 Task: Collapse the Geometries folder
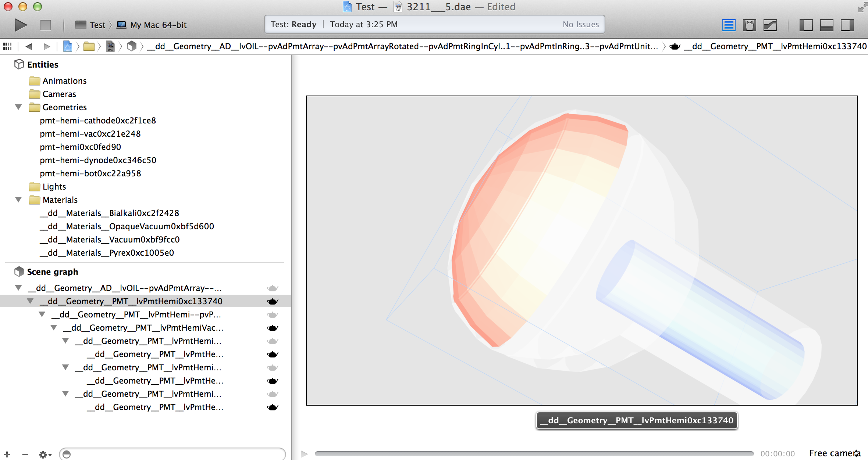coord(18,107)
